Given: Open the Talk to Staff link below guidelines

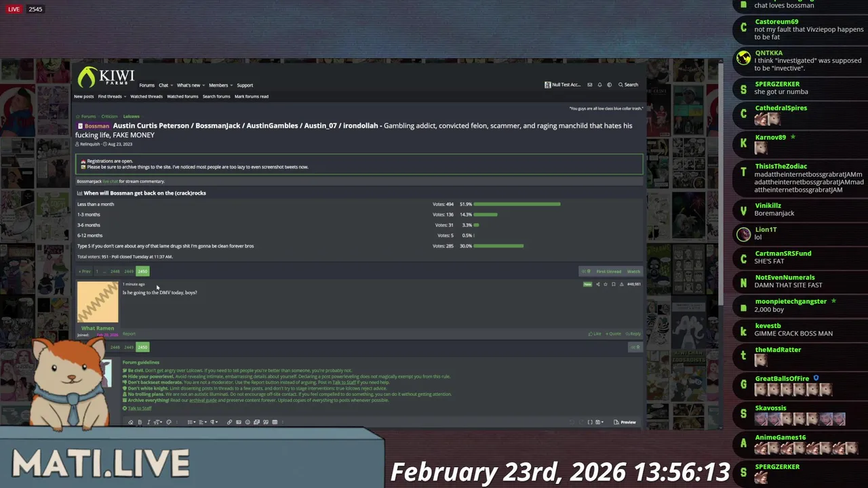Looking at the screenshot, I should pyautogui.click(x=139, y=408).
